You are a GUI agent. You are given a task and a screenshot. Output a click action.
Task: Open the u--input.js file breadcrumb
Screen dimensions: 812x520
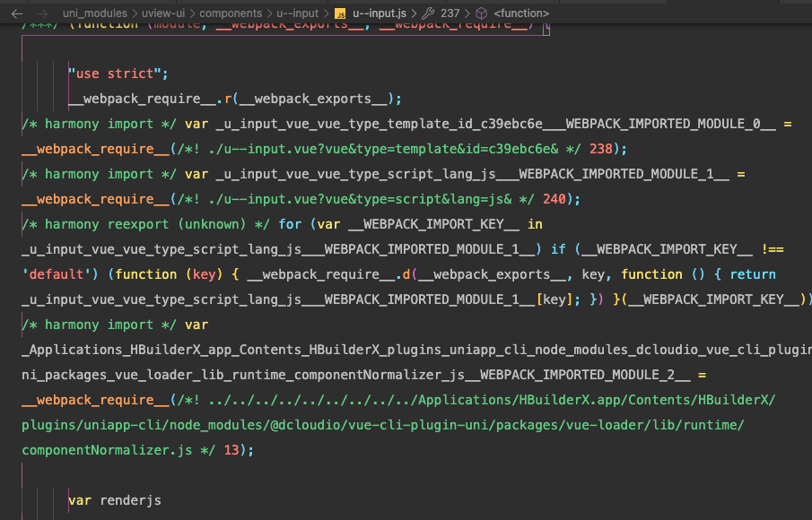pyautogui.click(x=379, y=13)
